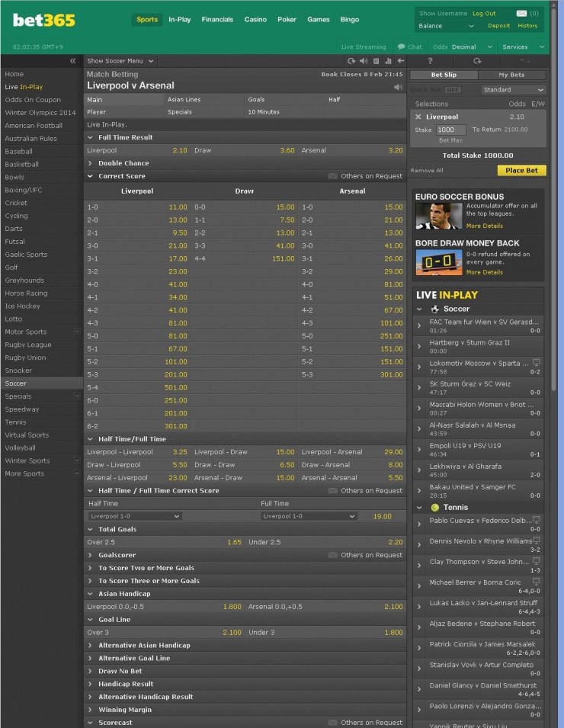Viewport: 564px width, 728px height.
Task: Click envelope icon on Scorecast row
Action: (x=332, y=723)
